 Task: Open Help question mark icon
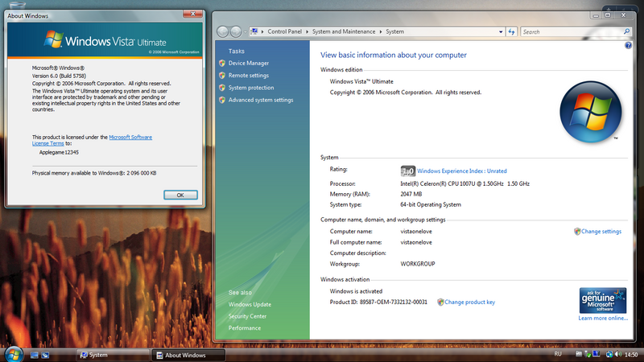click(x=628, y=46)
